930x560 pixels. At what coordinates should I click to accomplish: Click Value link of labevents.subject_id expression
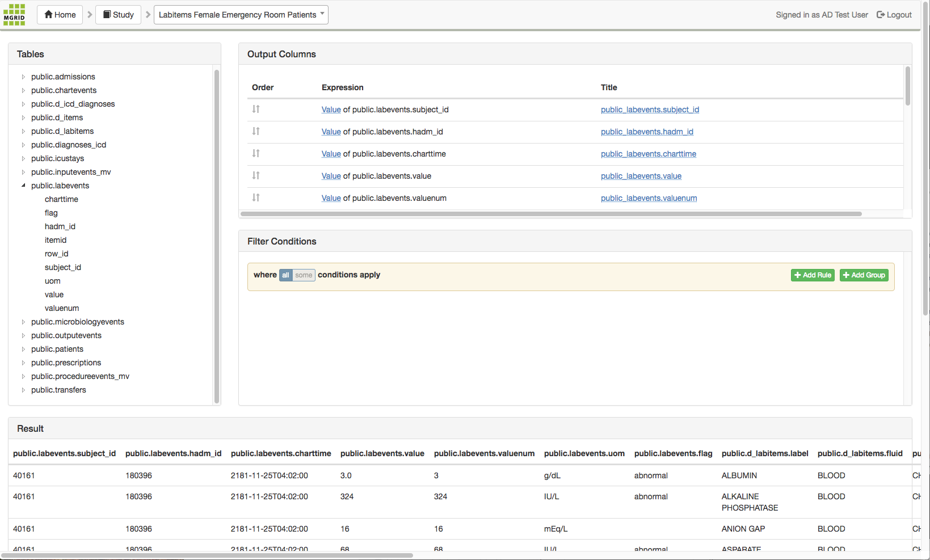331,110
